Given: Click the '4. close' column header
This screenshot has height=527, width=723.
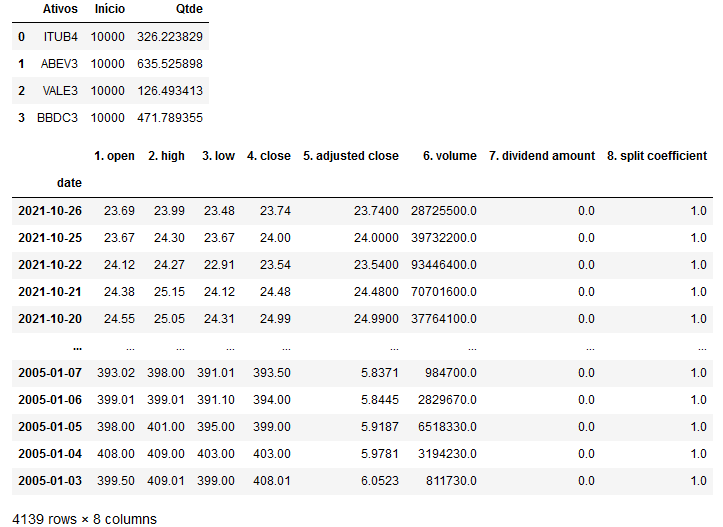Looking at the screenshot, I should [269, 156].
